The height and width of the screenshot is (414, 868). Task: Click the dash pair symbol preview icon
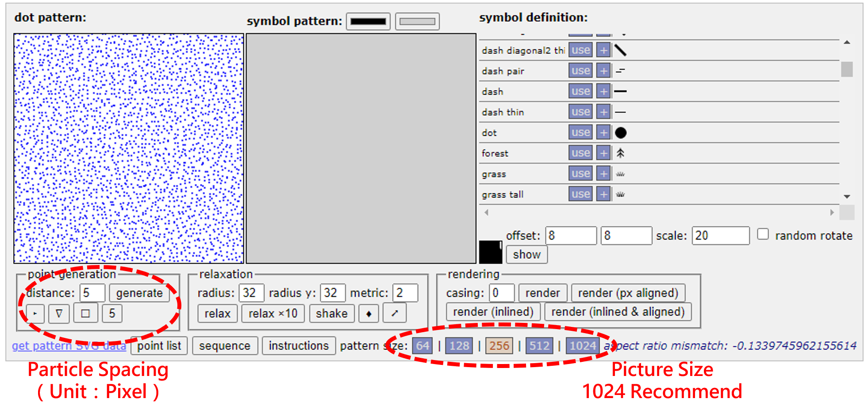pos(620,70)
